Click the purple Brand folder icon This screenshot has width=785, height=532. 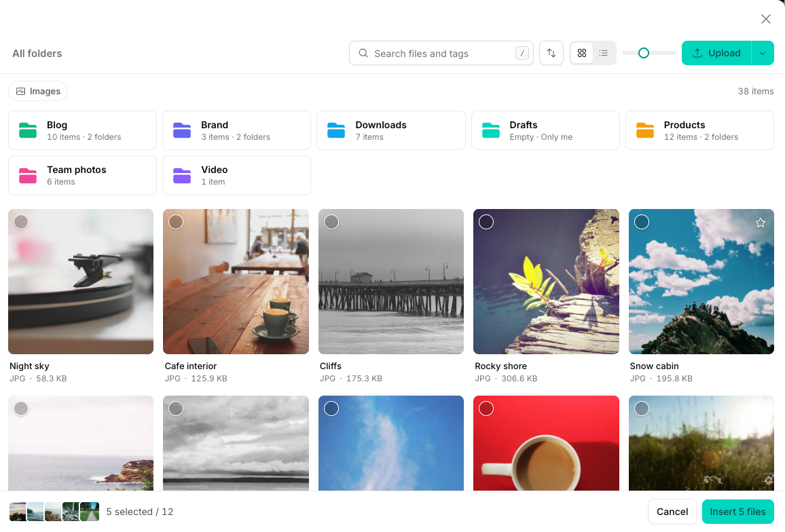pyautogui.click(x=182, y=130)
